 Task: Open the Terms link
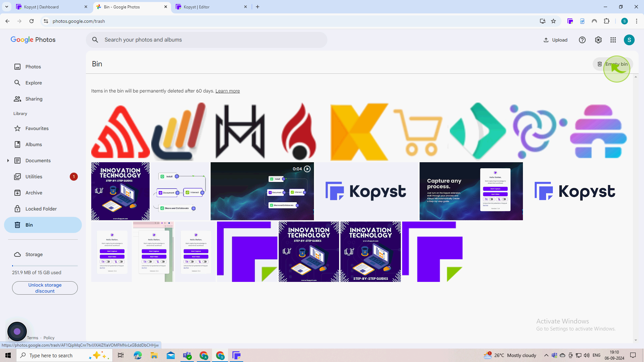point(33,338)
